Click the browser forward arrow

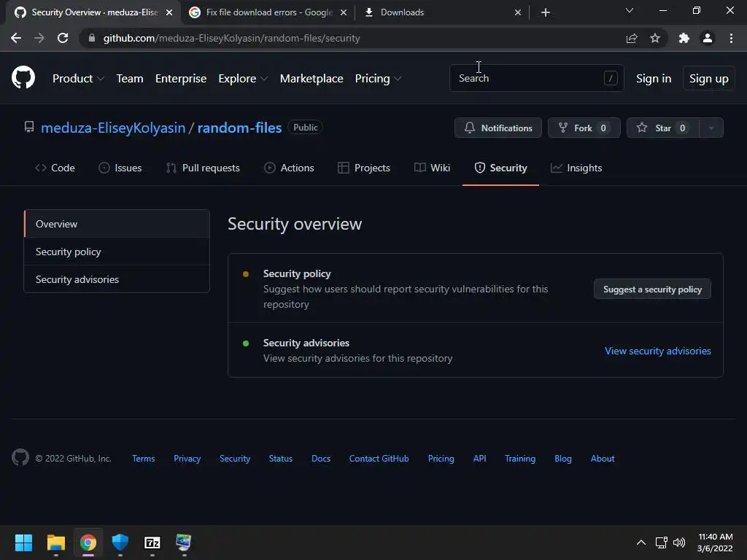coord(39,38)
